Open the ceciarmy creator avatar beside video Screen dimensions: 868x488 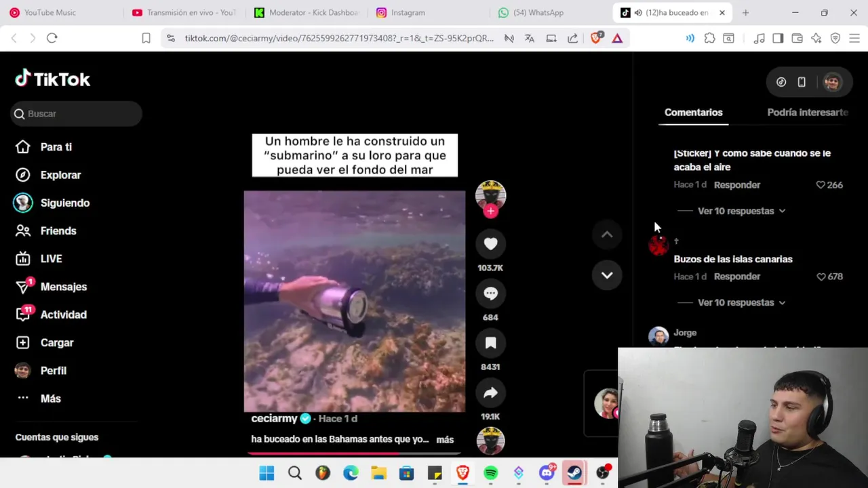click(490, 195)
